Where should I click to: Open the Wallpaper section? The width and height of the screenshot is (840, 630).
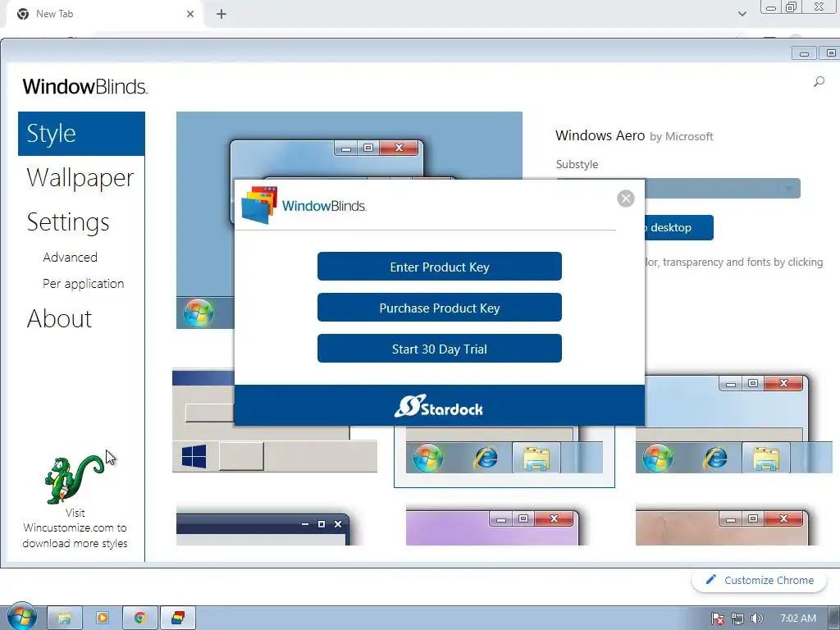coord(80,178)
